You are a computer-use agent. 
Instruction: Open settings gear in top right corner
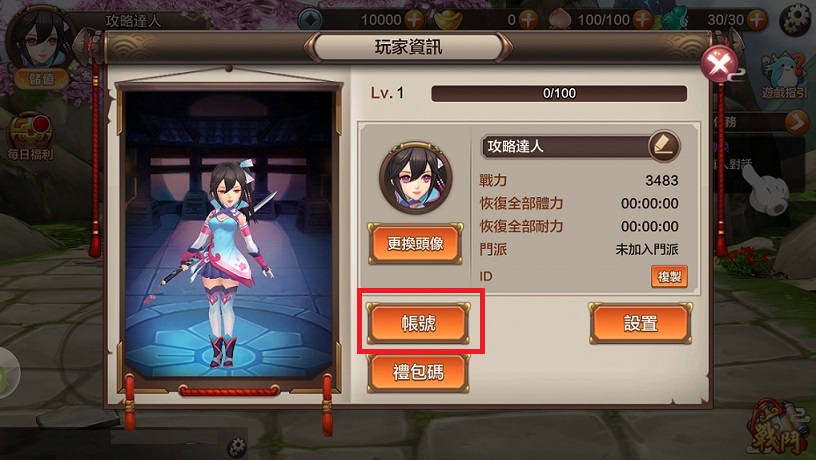point(796,20)
